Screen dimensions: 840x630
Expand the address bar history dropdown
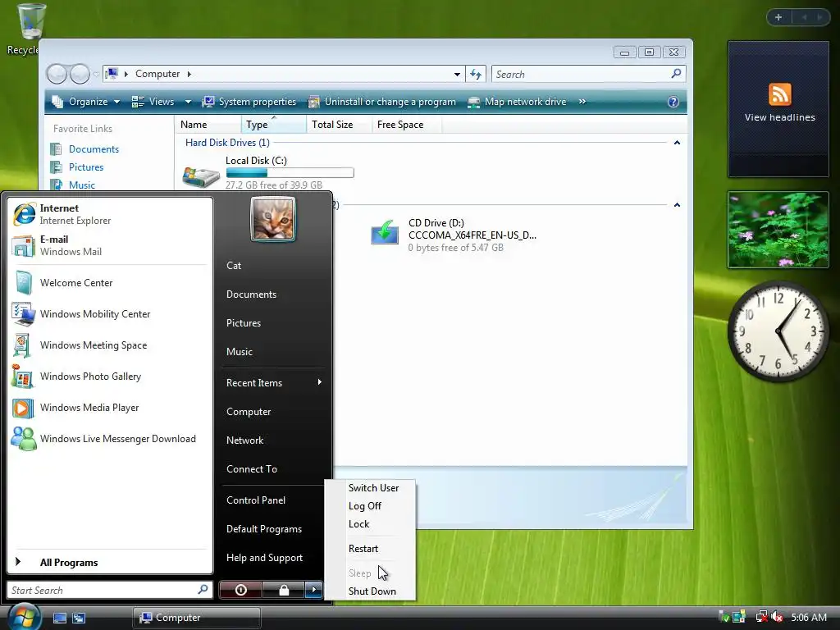[456, 74]
